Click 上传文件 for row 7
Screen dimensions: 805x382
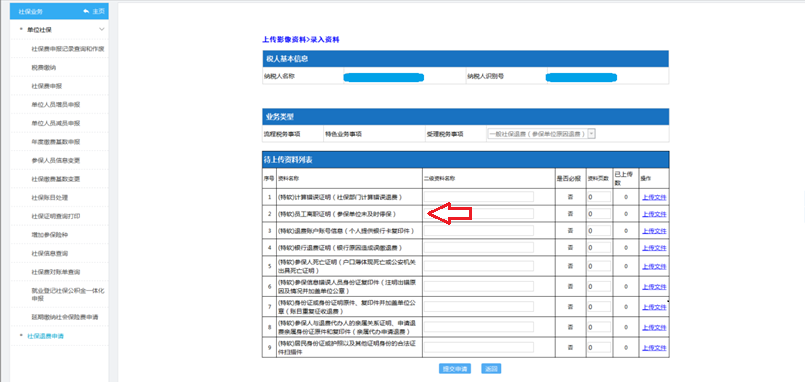coord(654,307)
